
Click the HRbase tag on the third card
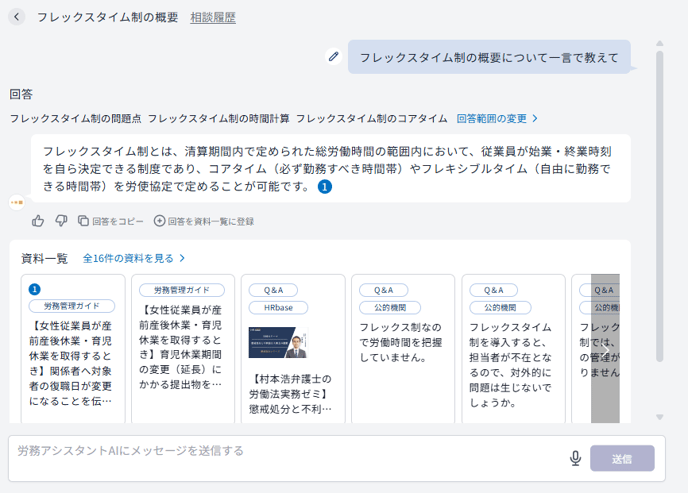pyautogui.click(x=278, y=307)
